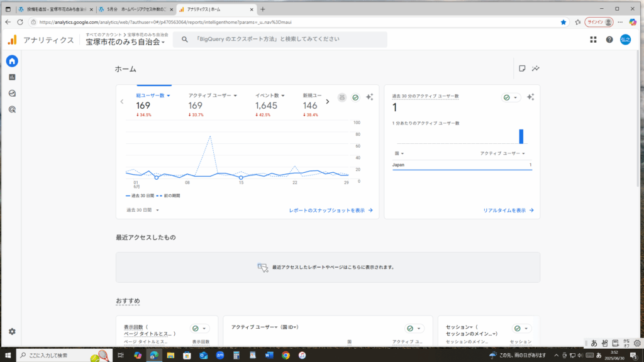The height and width of the screenshot is (362, 644).
Task: Open Word from the taskbar
Action: pyautogui.click(x=269, y=356)
